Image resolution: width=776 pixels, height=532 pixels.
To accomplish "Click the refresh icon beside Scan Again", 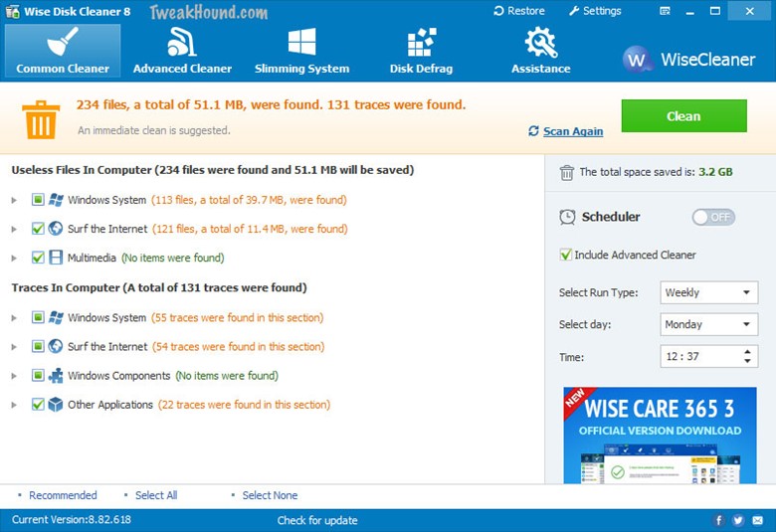I will tap(533, 130).
